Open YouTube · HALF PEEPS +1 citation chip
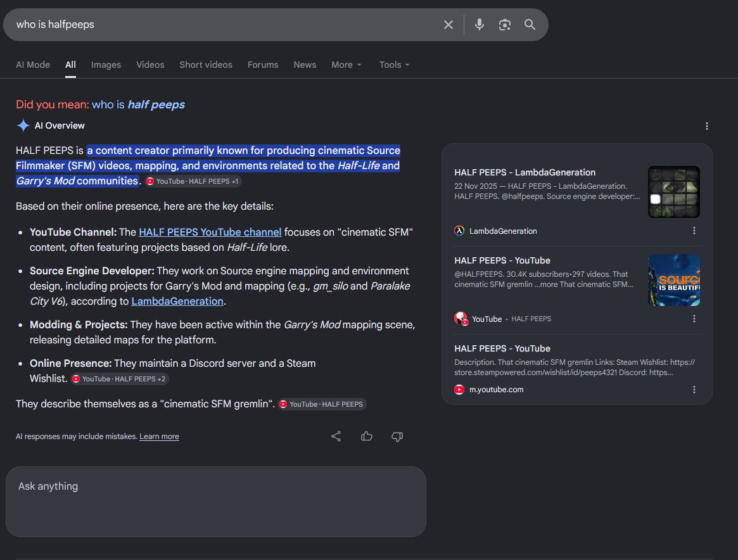Screen dimensions: 738x560 tap(193, 181)
